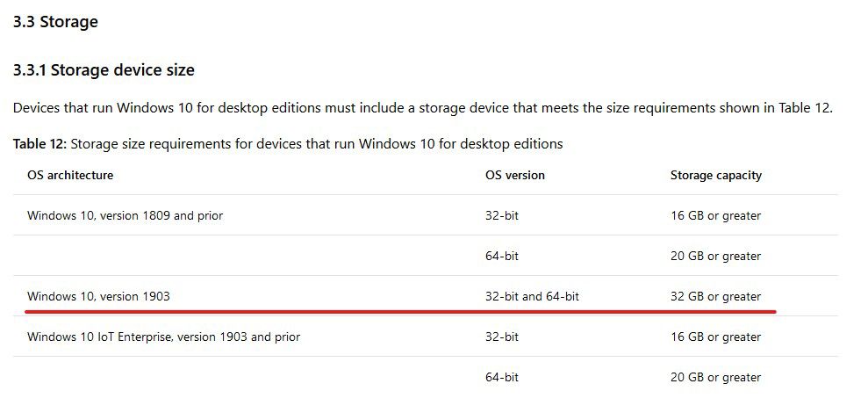Viewport: 868px width, 420px height.
Task: Click the "3.3 Storage" section heading
Action: click(x=55, y=22)
